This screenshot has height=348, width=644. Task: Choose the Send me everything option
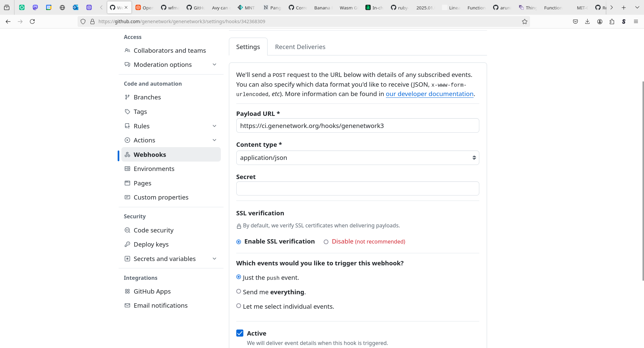coord(239,292)
